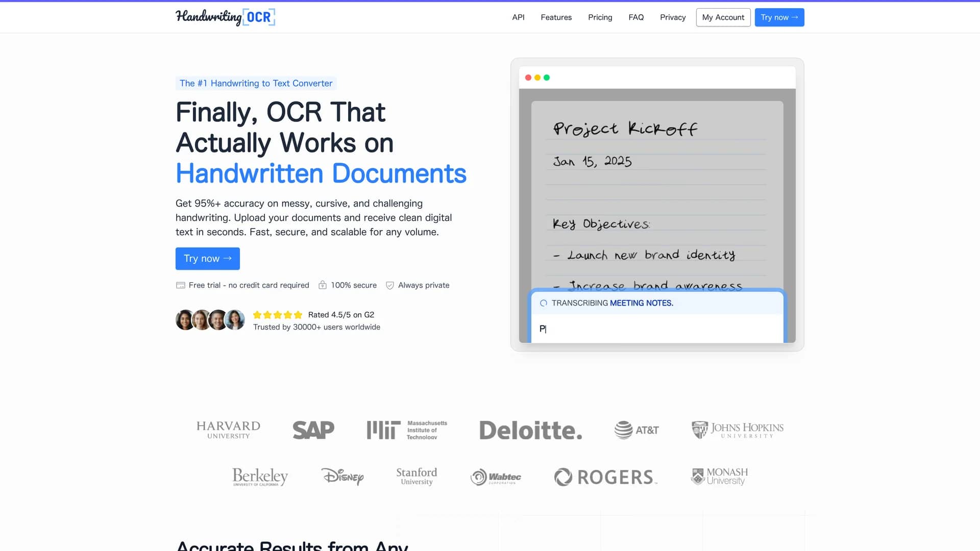This screenshot has width=980, height=551.
Task: Click the MIT logo
Action: [x=407, y=430]
